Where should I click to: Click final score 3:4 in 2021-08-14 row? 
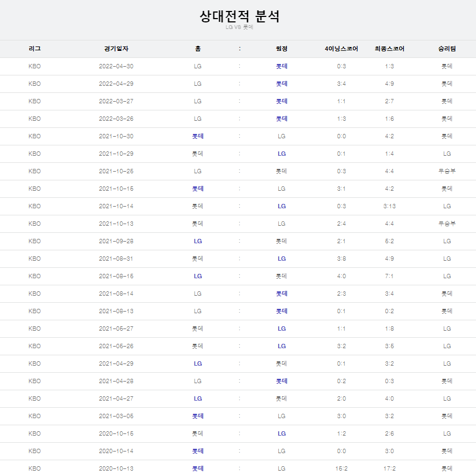pos(389,294)
